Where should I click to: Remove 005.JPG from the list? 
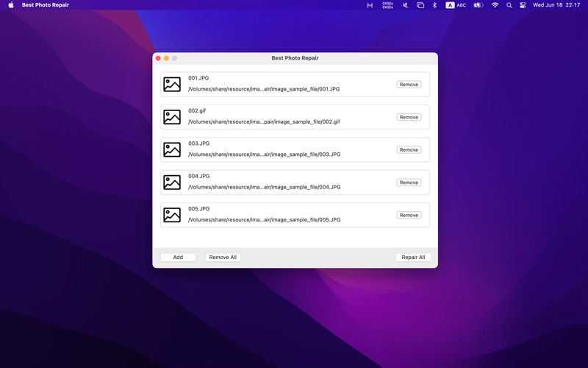(409, 215)
